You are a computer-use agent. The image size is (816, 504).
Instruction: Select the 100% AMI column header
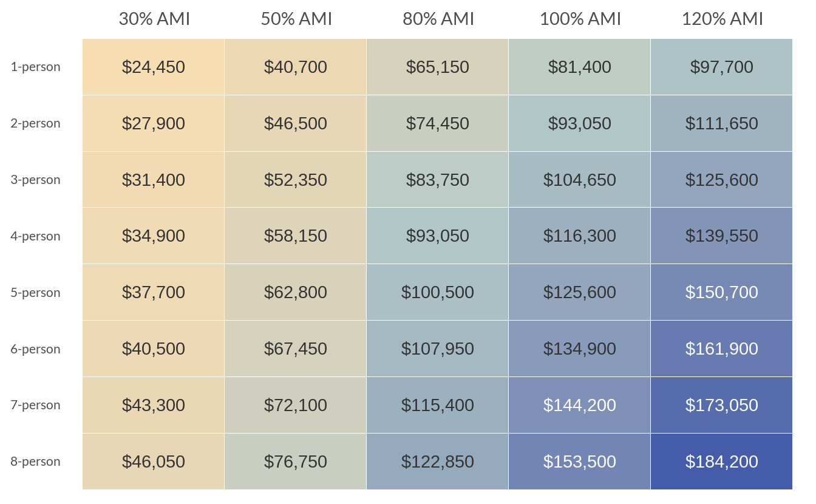[580, 19]
